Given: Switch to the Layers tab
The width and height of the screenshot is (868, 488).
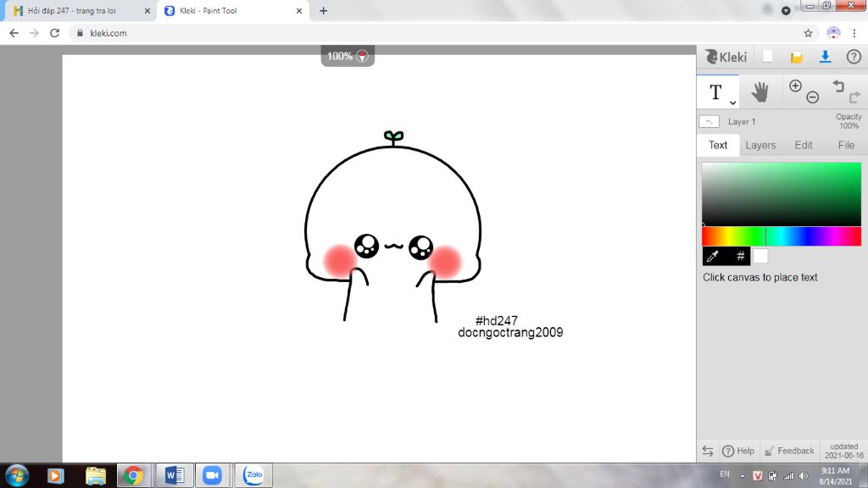Looking at the screenshot, I should 760,145.
